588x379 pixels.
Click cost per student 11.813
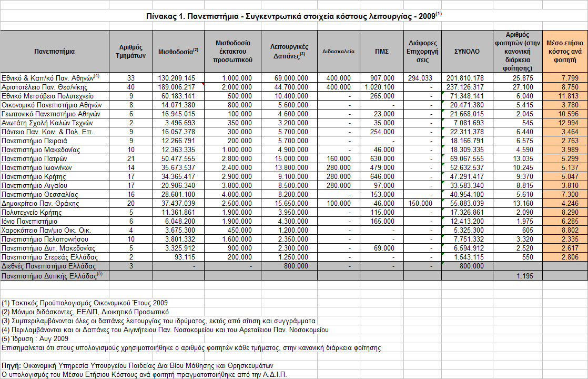[x=565, y=96]
